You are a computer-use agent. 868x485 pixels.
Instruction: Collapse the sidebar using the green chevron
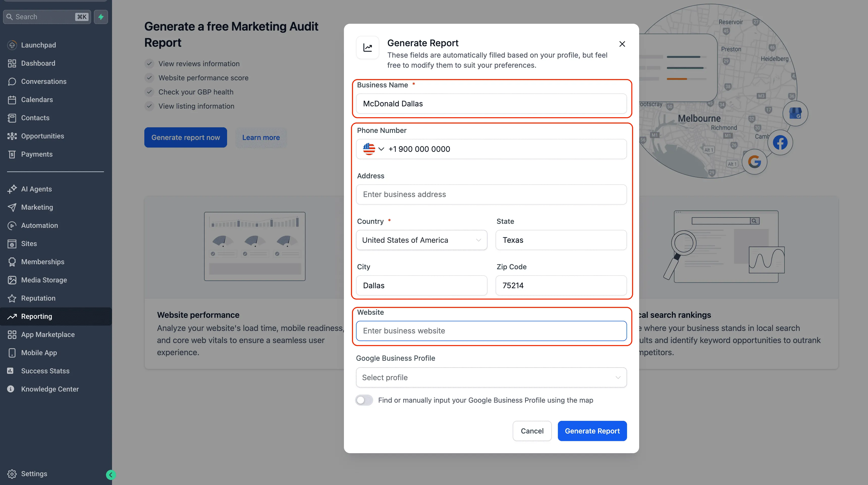[x=111, y=475]
